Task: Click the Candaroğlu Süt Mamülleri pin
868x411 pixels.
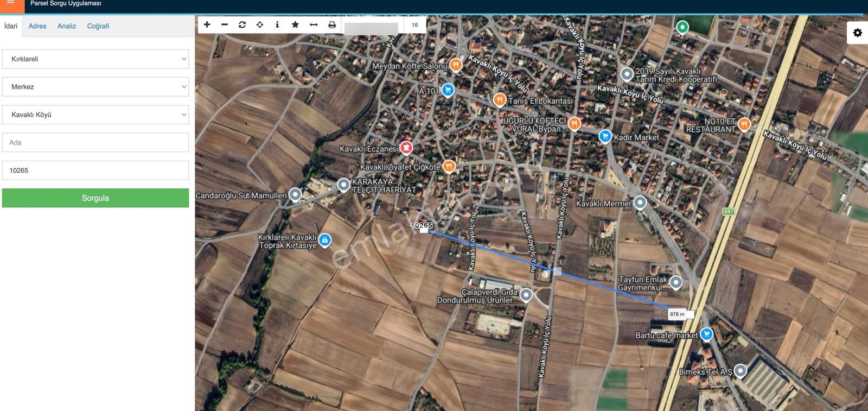Action: pos(295,194)
